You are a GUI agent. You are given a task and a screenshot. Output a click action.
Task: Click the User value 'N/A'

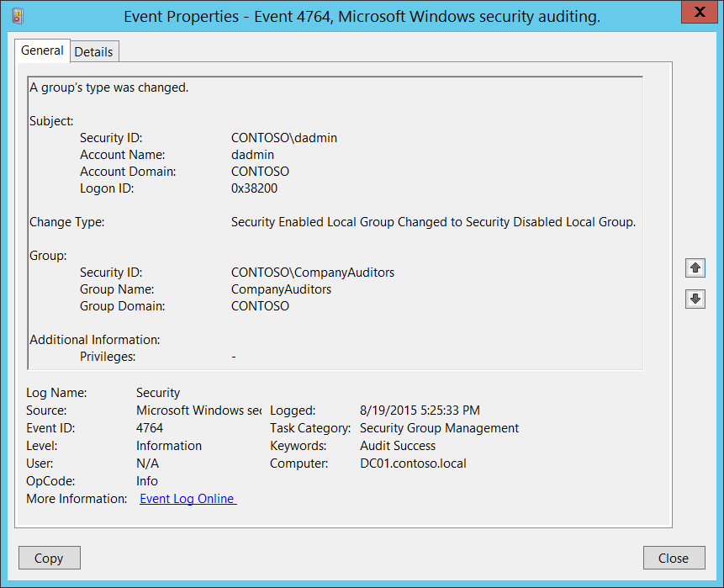147,464
